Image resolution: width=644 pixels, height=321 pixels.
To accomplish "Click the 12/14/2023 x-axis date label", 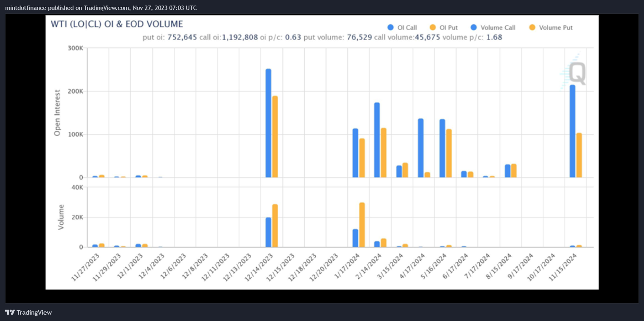I will tap(259, 267).
